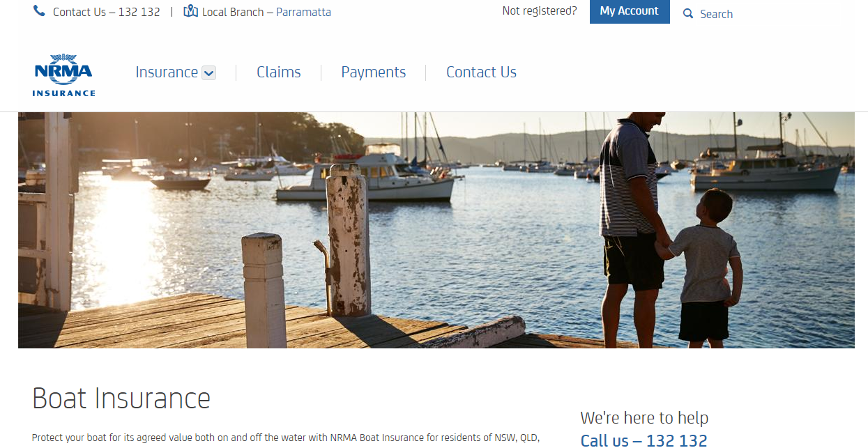The height and width of the screenshot is (448, 868).
Task: Click Call us – 132 132 link
Action: 644,440
